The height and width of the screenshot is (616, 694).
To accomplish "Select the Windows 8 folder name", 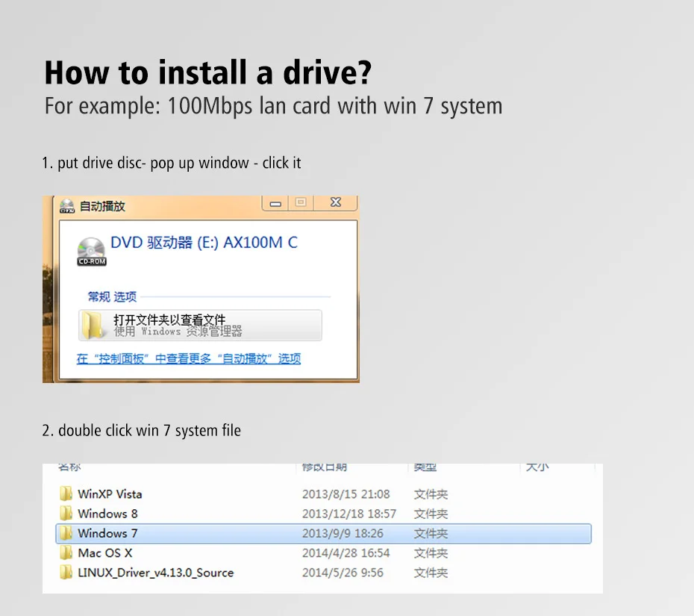I will (107, 514).
